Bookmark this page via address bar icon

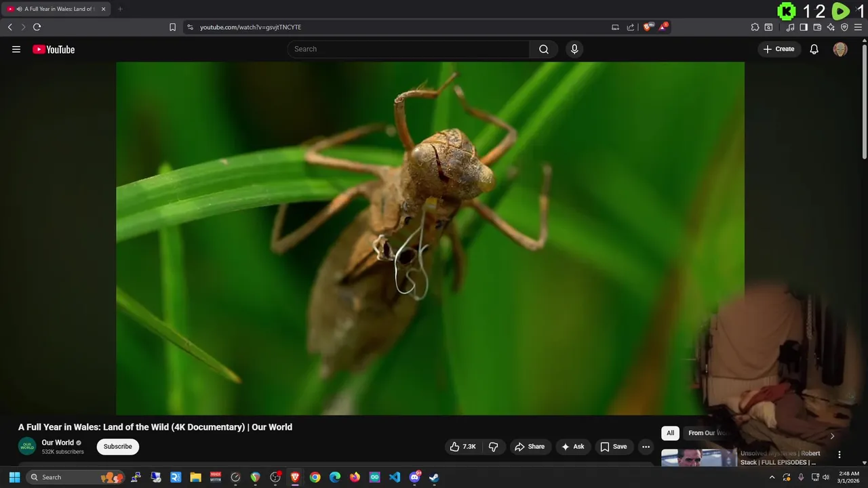(x=172, y=27)
